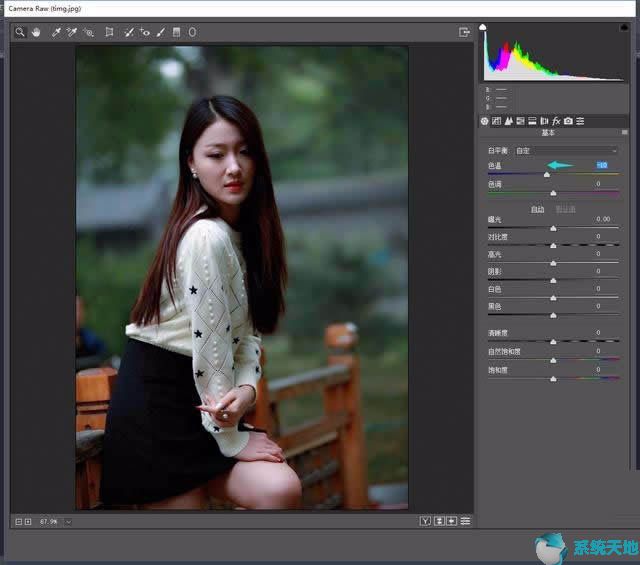Click the clarity value field
Screen dimensions: 640x565
[x=598, y=332]
